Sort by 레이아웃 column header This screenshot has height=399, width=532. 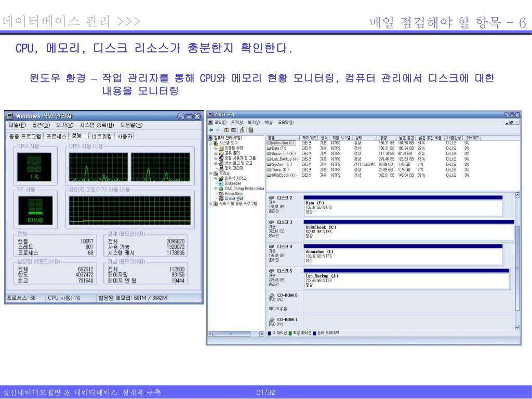(x=309, y=138)
